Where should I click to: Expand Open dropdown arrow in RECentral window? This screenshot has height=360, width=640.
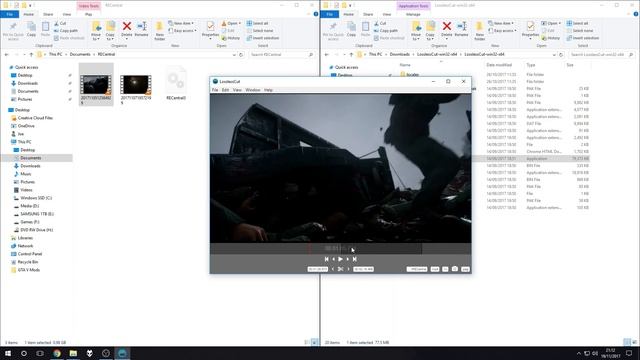[x=240, y=23]
